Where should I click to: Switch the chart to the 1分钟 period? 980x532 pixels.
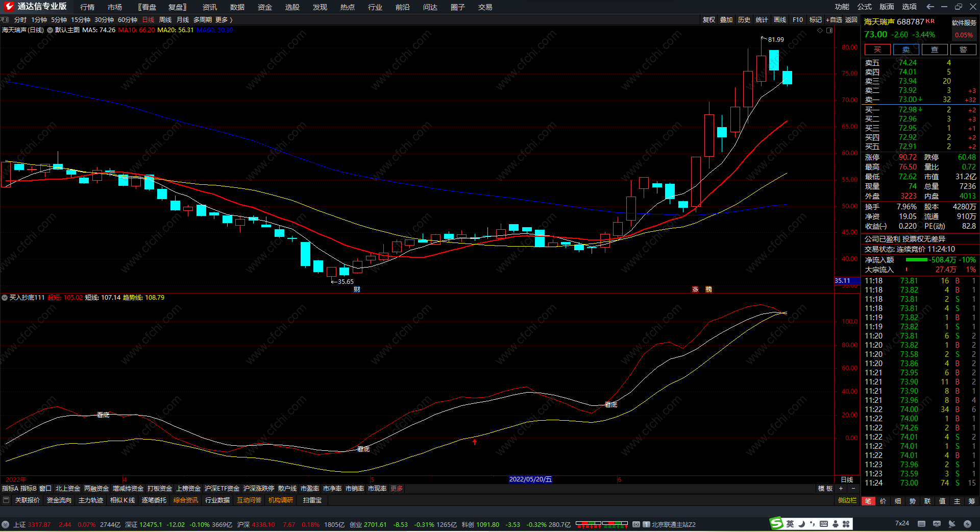pyautogui.click(x=39, y=20)
